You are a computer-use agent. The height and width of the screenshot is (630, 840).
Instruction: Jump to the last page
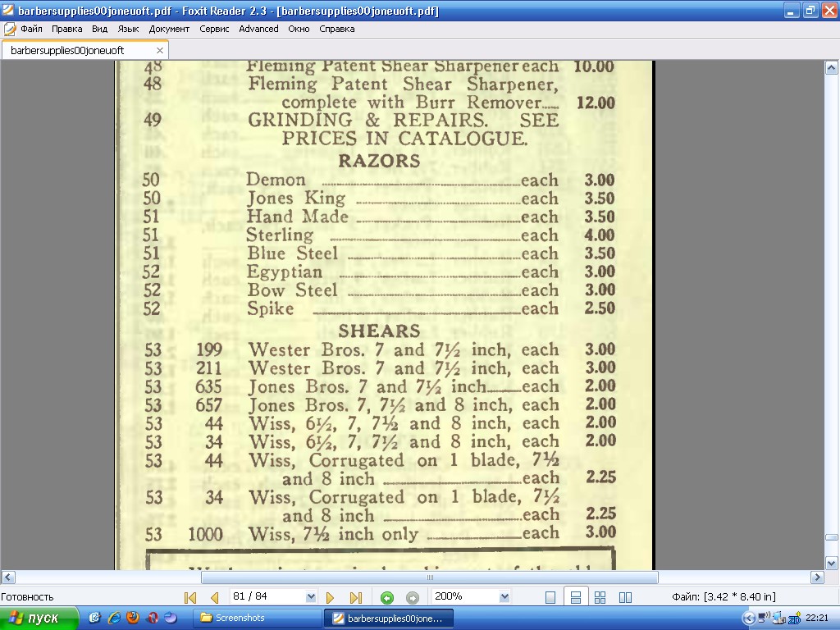click(356, 598)
